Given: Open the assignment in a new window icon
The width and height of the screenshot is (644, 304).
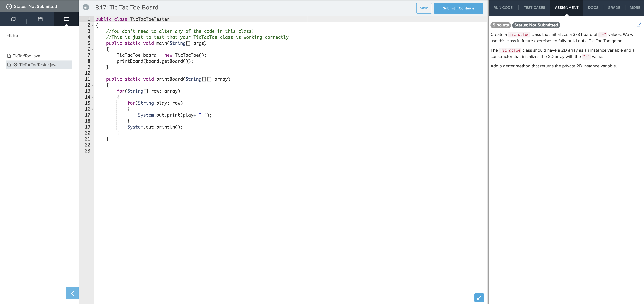Looking at the screenshot, I should pos(639,25).
